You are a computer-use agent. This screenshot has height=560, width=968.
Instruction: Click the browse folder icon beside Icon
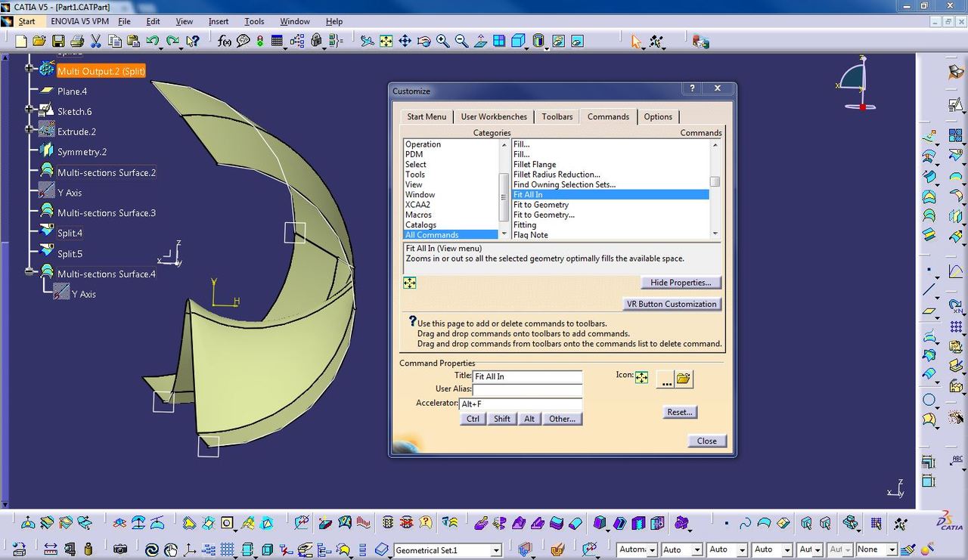684,379
